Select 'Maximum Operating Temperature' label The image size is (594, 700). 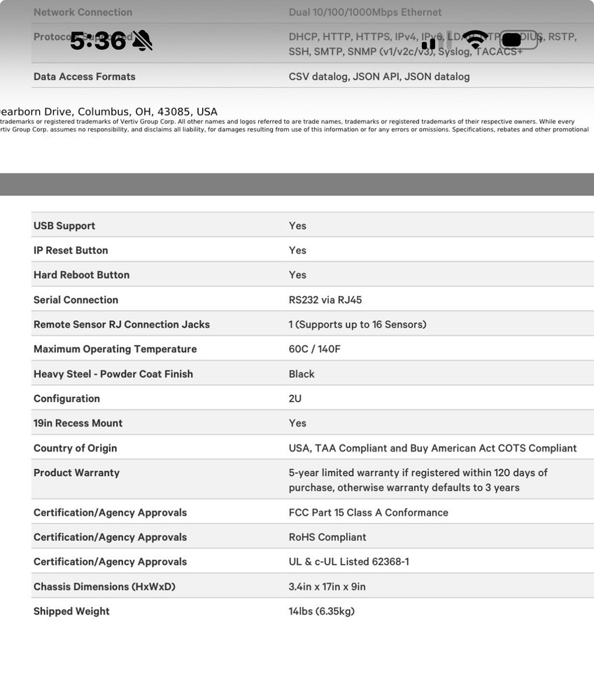(115, 349)
